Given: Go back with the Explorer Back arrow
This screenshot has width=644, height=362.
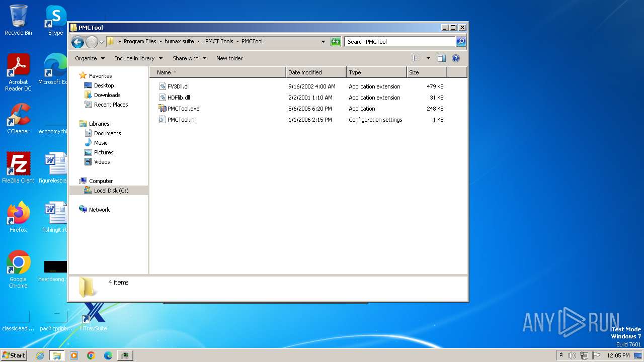Looking at the screenshot, I should tap(77, 42).
